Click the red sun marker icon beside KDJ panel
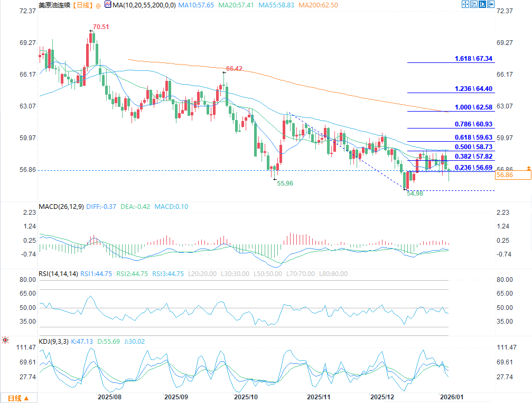The height and width of the screenshot is (403, 532). (5, 340)
